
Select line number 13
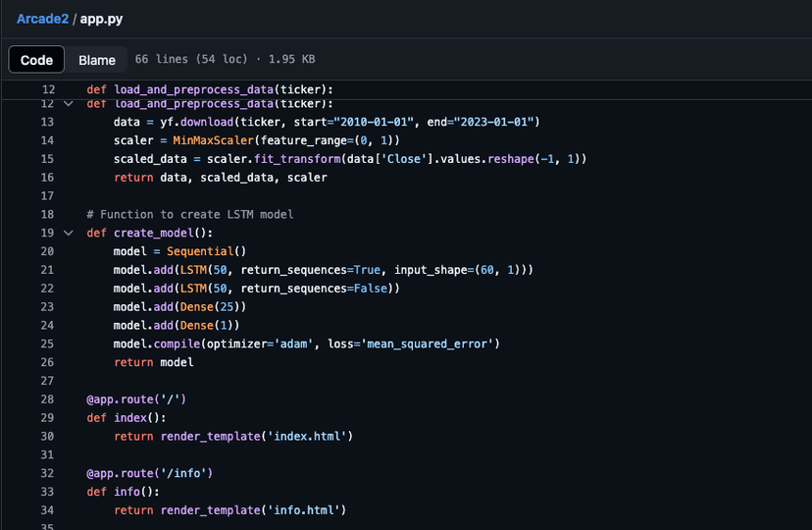pos(48,122)
